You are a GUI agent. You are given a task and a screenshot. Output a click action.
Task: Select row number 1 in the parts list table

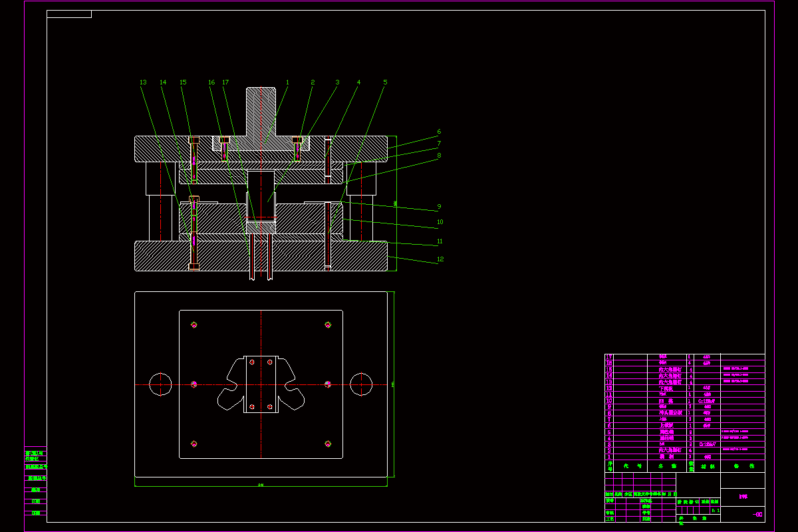pos(685,457)
